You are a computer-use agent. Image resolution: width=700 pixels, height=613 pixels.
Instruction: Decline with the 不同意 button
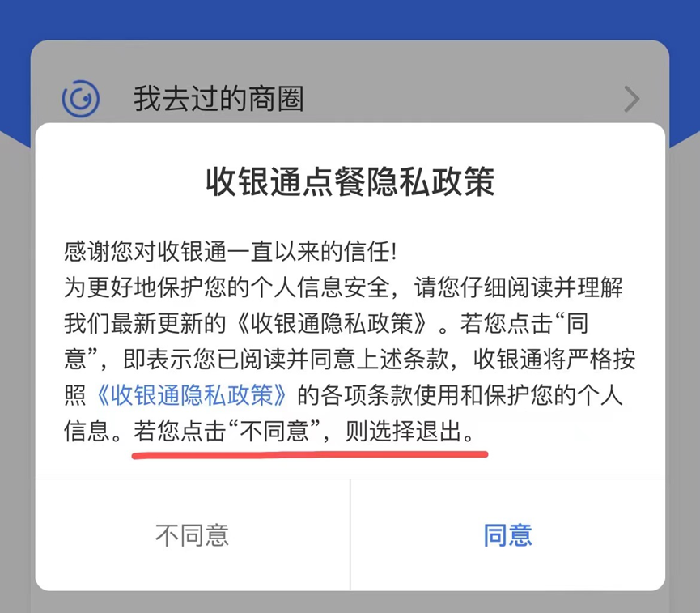pos(193,535)
